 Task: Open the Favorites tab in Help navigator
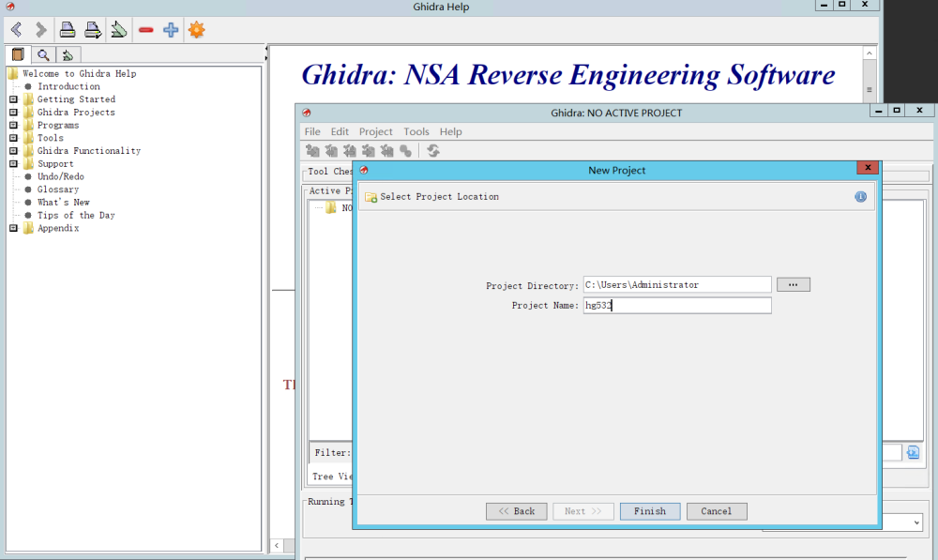(68, 55)
